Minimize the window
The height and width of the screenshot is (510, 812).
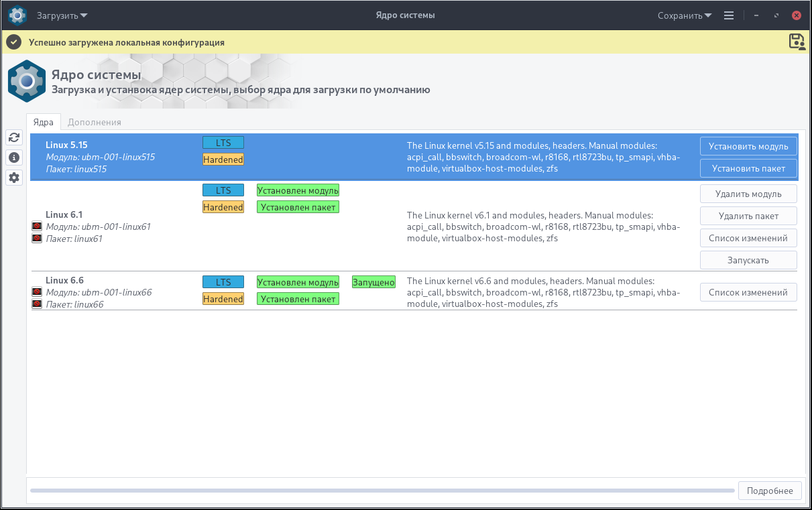(x=756, y=15)
